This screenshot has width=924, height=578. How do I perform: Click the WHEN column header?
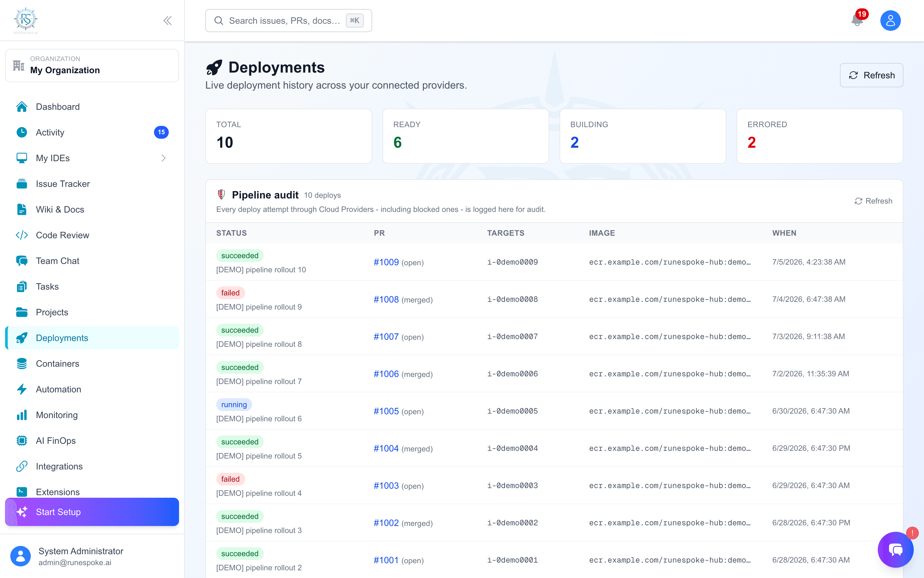click(784, 233)
